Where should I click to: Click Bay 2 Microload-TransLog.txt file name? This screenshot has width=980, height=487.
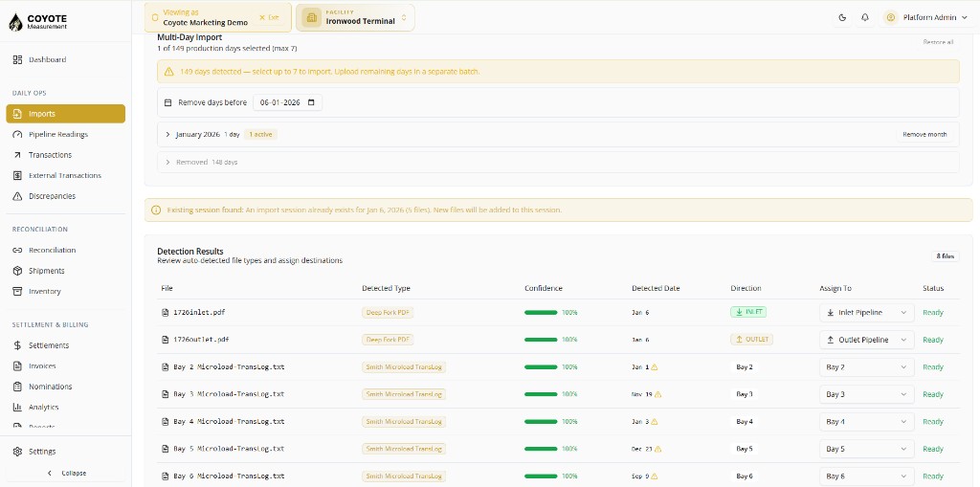(x=229, y=367)
